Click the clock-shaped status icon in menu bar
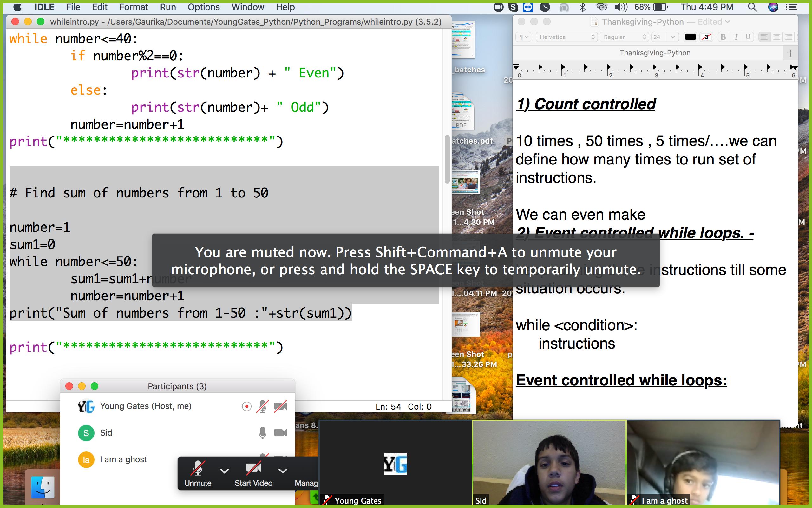The height and width of the screenshot is (508, 812). [545, 7]
